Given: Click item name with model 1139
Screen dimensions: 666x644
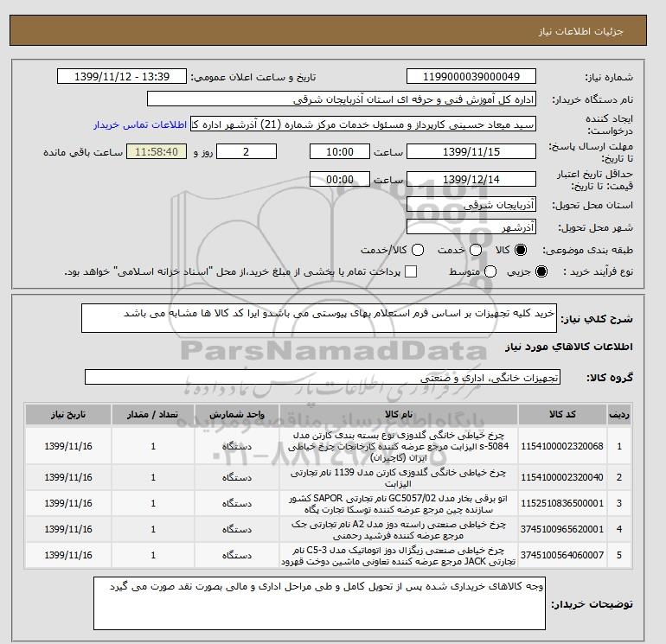Looking at the screenshot, I should pos(399,477).
